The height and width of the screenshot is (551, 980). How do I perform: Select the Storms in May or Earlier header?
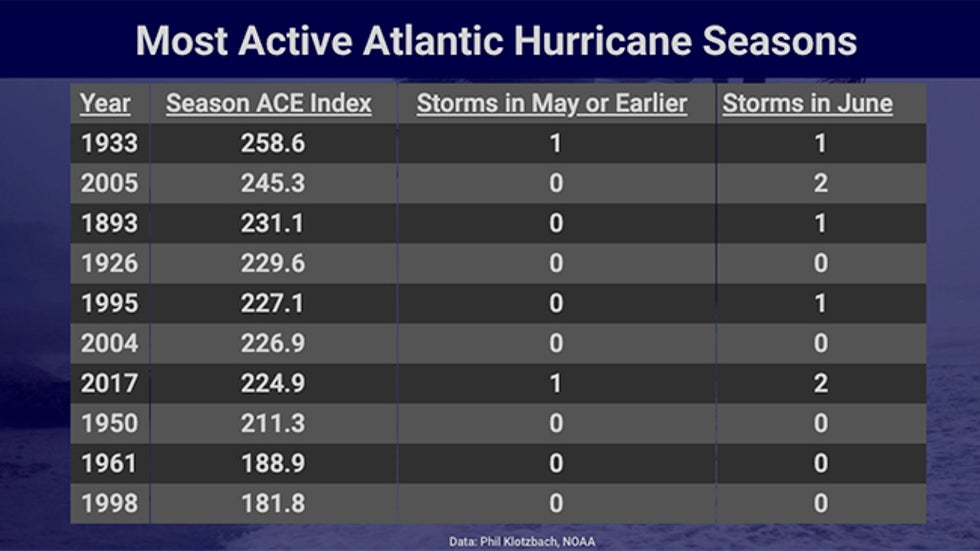tap(552, 103)
